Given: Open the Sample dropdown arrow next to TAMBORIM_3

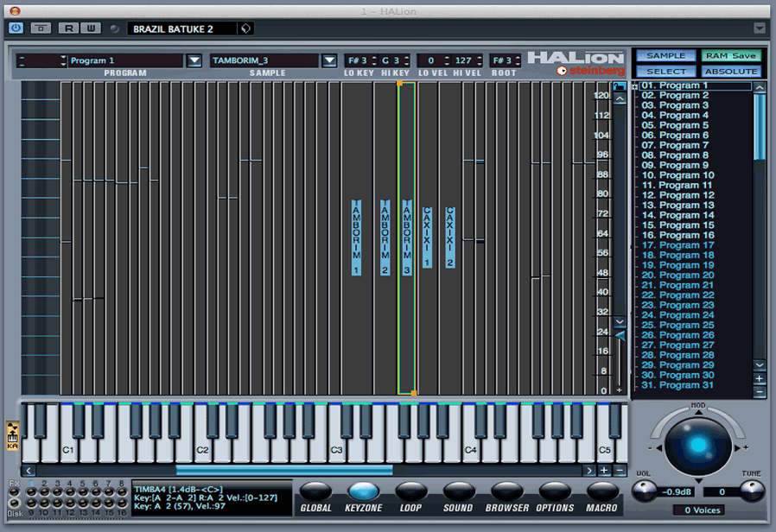Looking at the screenshot, I should point(329,60).
